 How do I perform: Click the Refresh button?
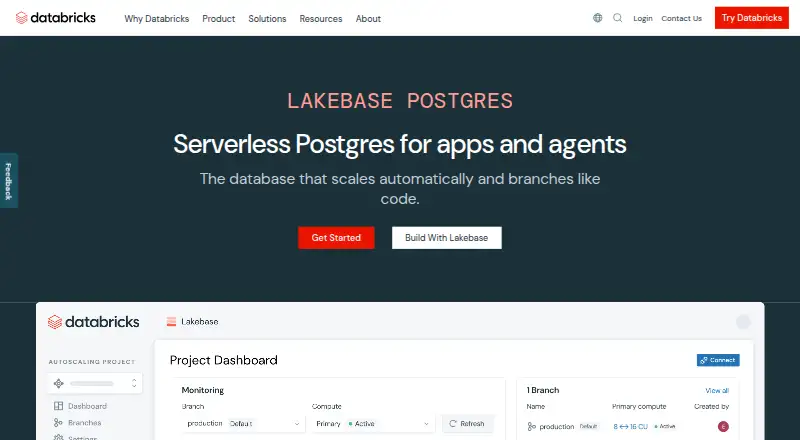467,424
